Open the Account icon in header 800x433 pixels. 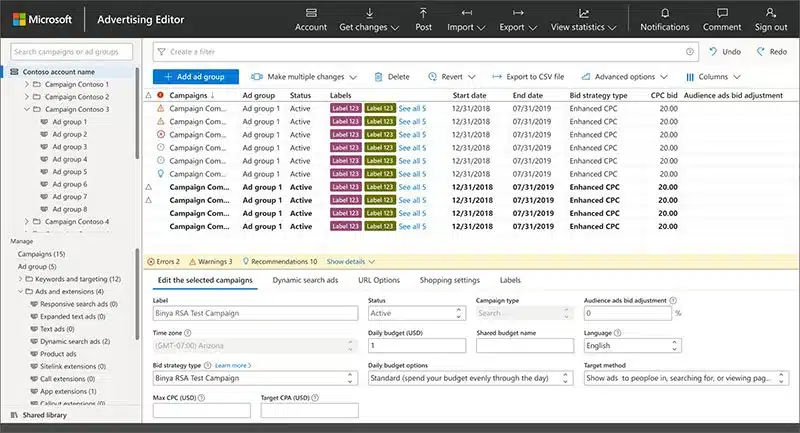(x=311, y=13)
